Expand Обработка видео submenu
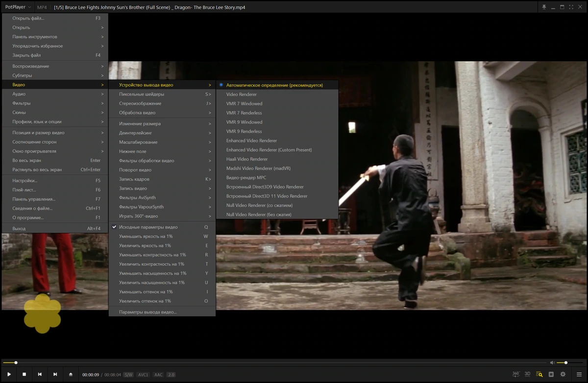 (162, 113)
